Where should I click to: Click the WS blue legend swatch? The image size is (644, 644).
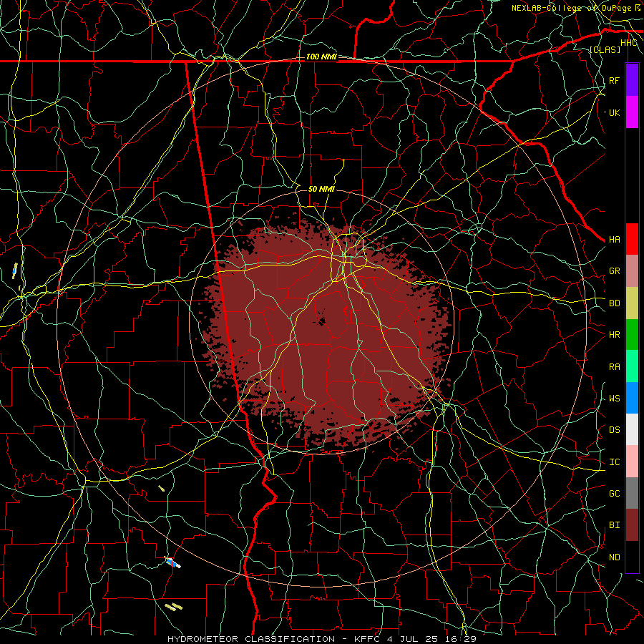(x=632, y=398)
